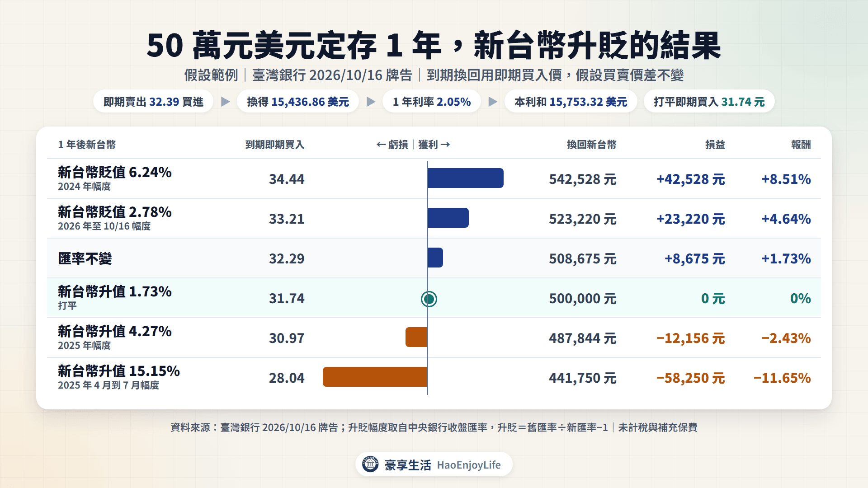
Task: Click the small blue bar for 匯率不變
Action: (x=435, y=258)
